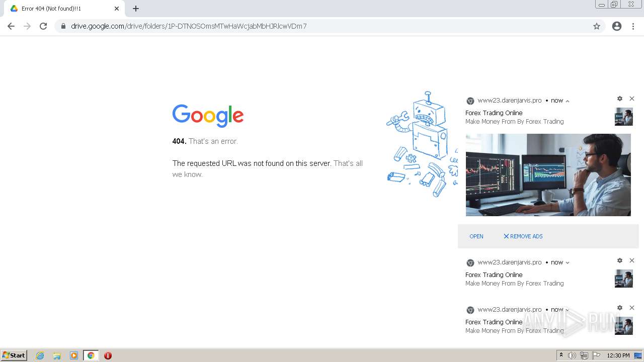Open a new tab with the plus button
The width and height of the screenshot is (644, 362).
(136, 9)
